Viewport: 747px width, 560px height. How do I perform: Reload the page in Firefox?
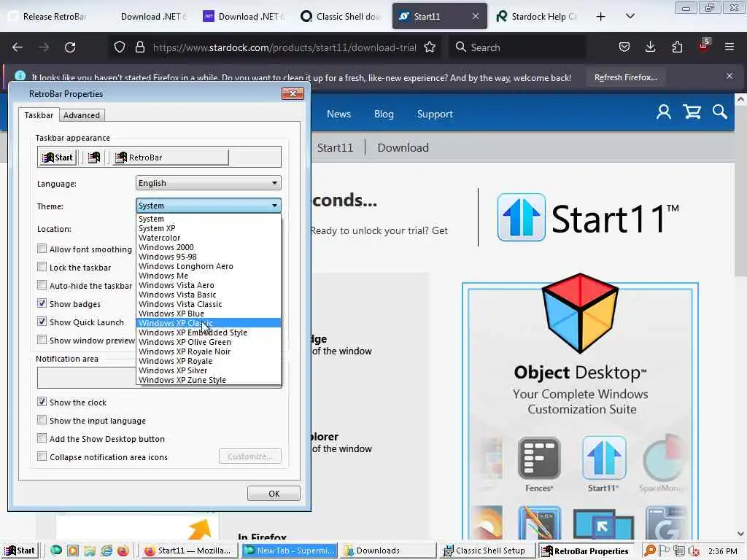tap(70, 47)
